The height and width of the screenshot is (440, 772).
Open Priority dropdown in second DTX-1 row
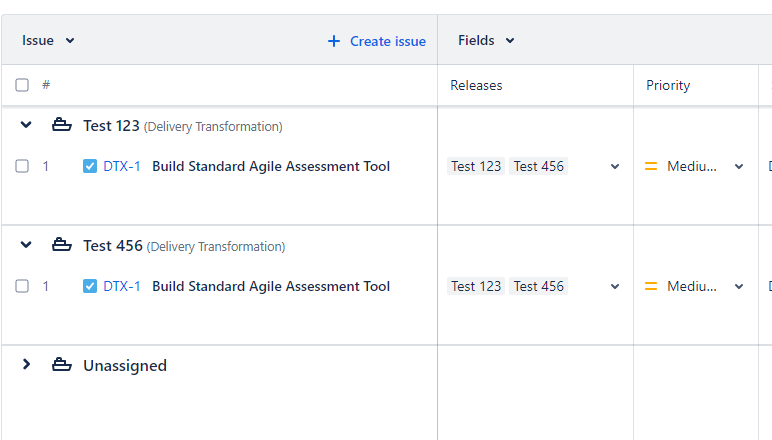pyautogui.click(x=739, y=287)
